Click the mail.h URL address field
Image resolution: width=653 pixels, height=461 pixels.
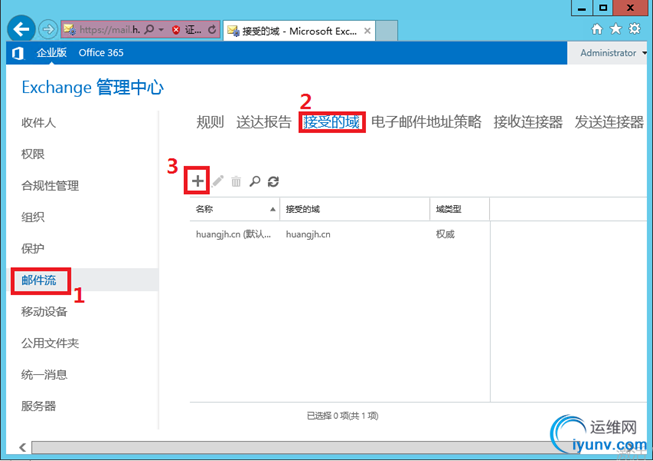pyautogui.click(x=110, y=30)
